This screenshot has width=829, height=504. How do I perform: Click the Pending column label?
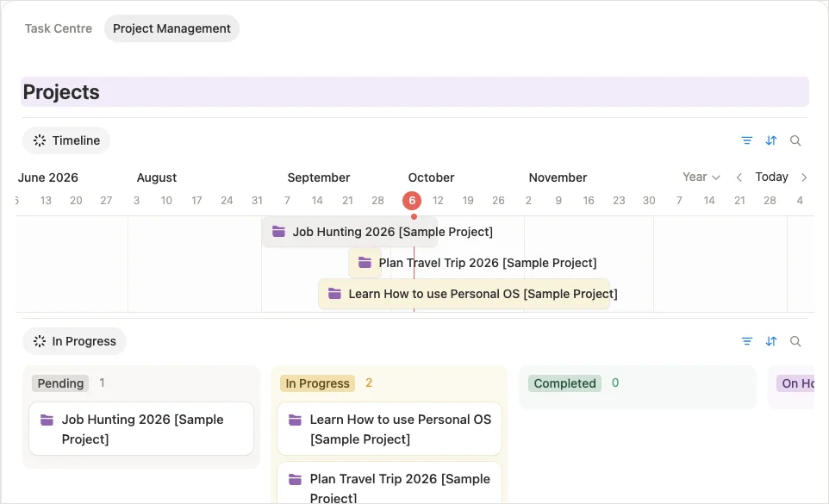coord(60,383)
